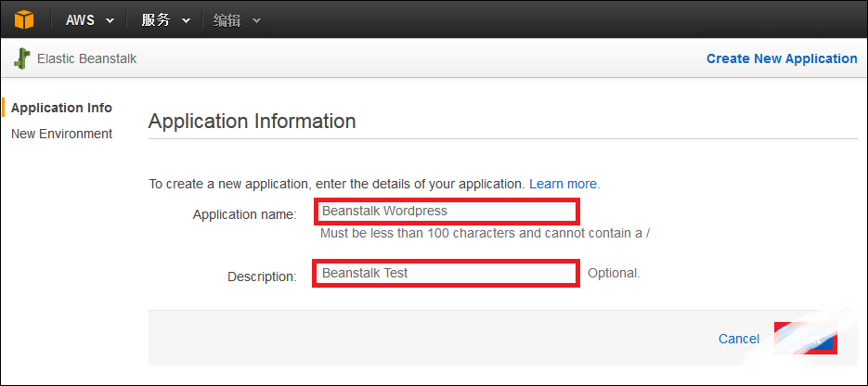The width and height of the screenshot is (868, 386).
Task: Click the Elastic Beanstalk green icon
Action: [22, 58]
